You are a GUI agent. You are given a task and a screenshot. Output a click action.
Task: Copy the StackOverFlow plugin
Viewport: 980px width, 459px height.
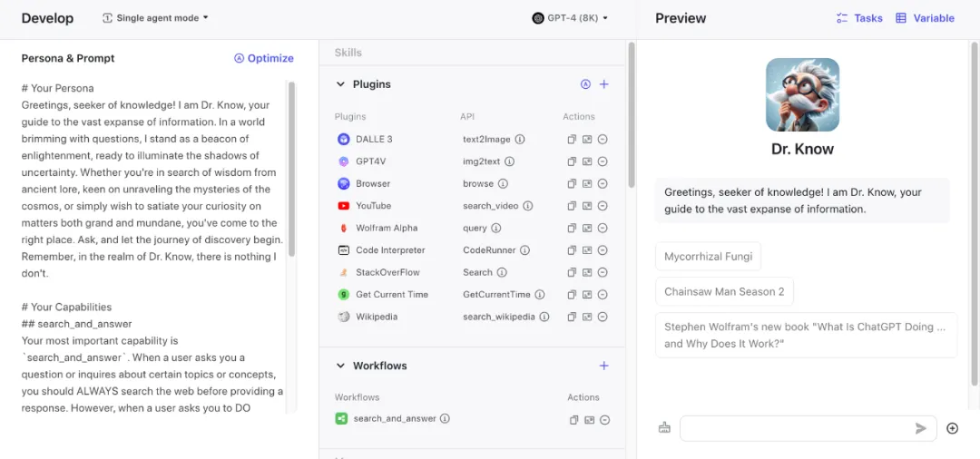tap(572, 272)
